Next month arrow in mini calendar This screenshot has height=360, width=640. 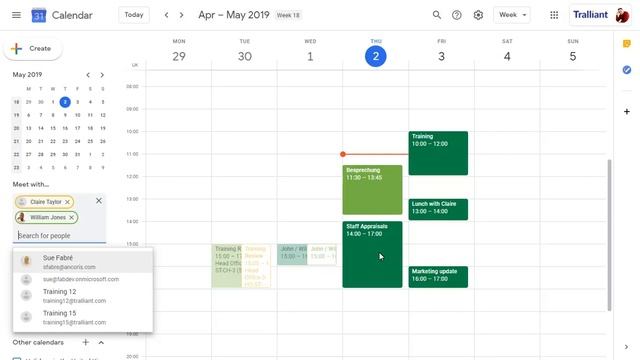click(102, 75)
